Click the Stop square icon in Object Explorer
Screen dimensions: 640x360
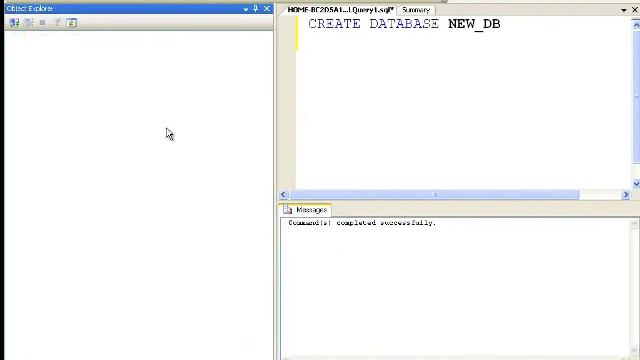[x=42, y=23]
